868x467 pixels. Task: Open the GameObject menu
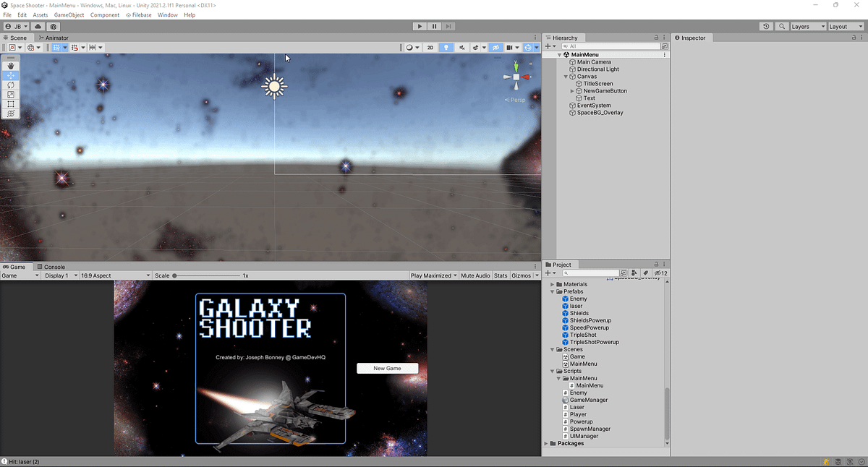pos(69,14)
